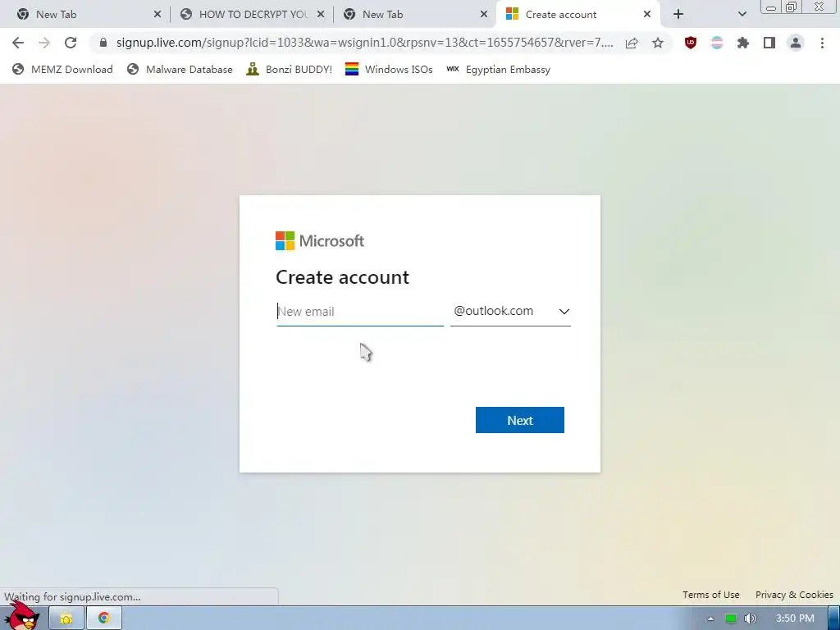Click the address bar URL
Screen dimensions: 840x630
[x=364, y=43]
